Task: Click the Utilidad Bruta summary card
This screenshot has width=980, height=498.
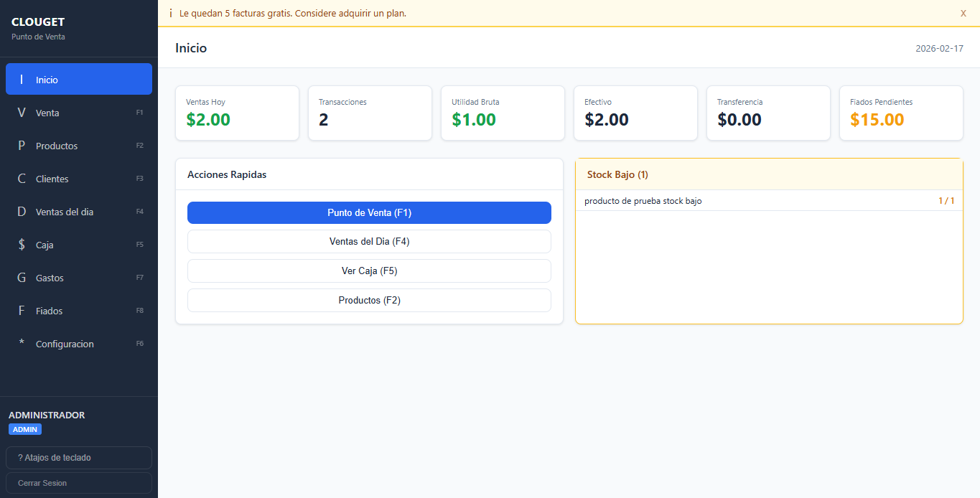Action: pyautogui.click(x=503, y=113)
